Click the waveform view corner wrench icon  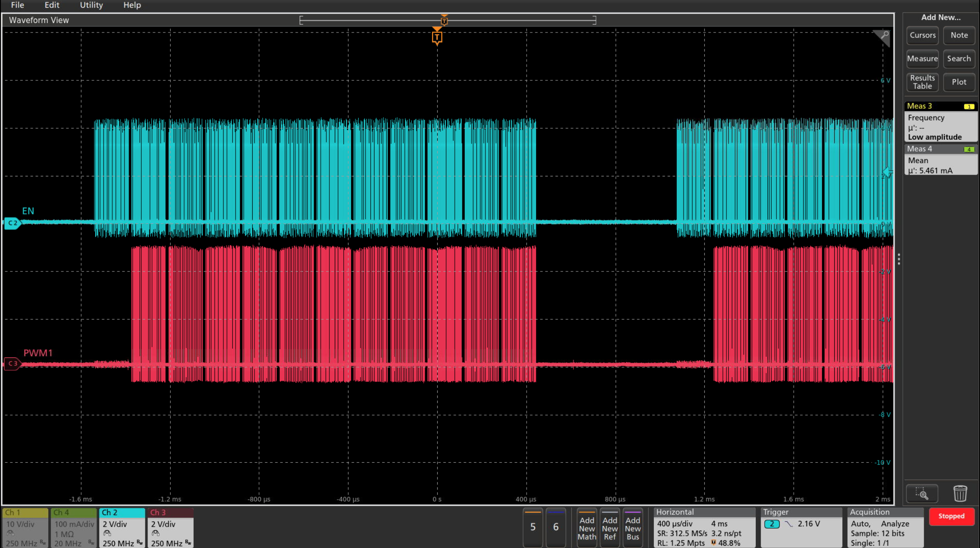pyautogui.click(x=882, y=37)
